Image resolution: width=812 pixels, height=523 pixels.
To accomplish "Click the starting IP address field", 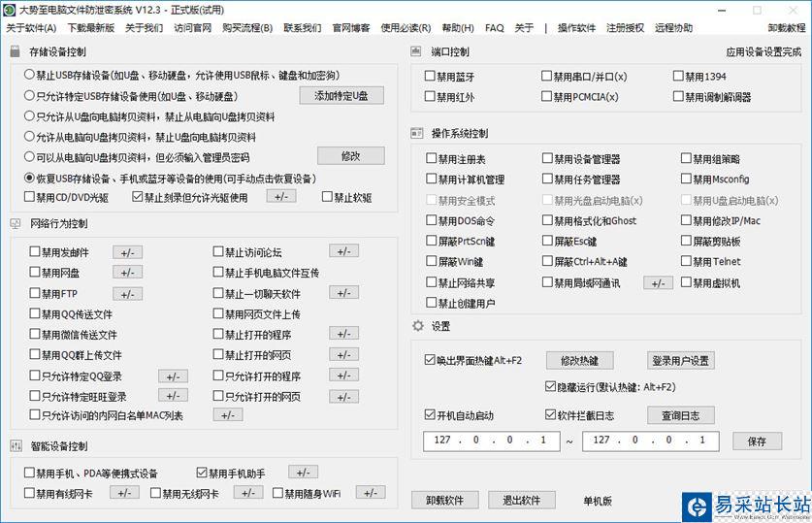I will click(492, 441).
